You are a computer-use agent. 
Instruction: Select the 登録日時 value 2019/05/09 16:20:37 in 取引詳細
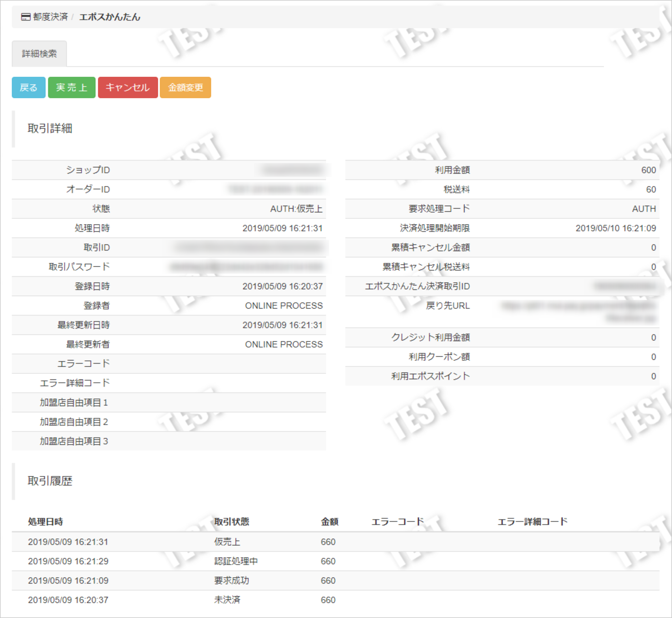(283, 286)
